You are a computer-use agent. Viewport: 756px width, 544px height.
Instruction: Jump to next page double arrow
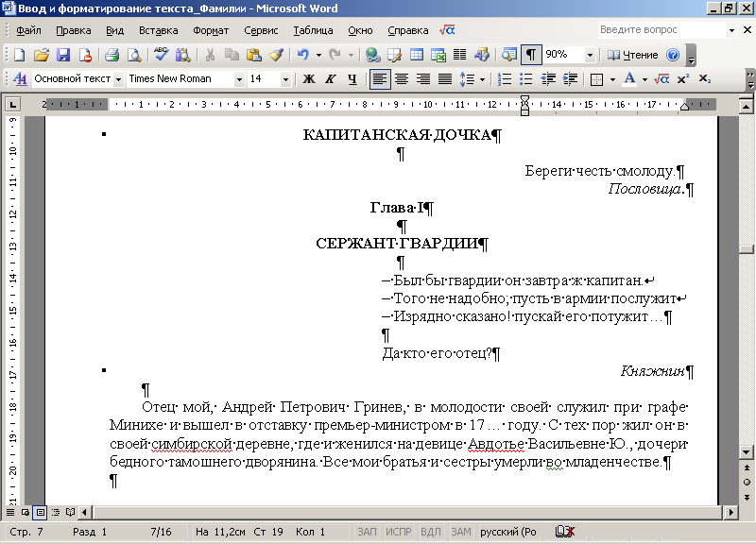747,498
